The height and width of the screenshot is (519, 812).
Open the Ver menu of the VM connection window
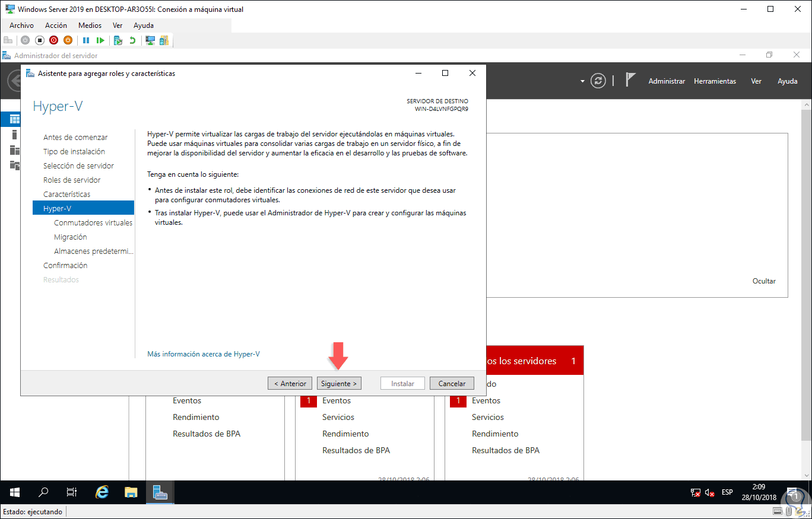point(118,26)
